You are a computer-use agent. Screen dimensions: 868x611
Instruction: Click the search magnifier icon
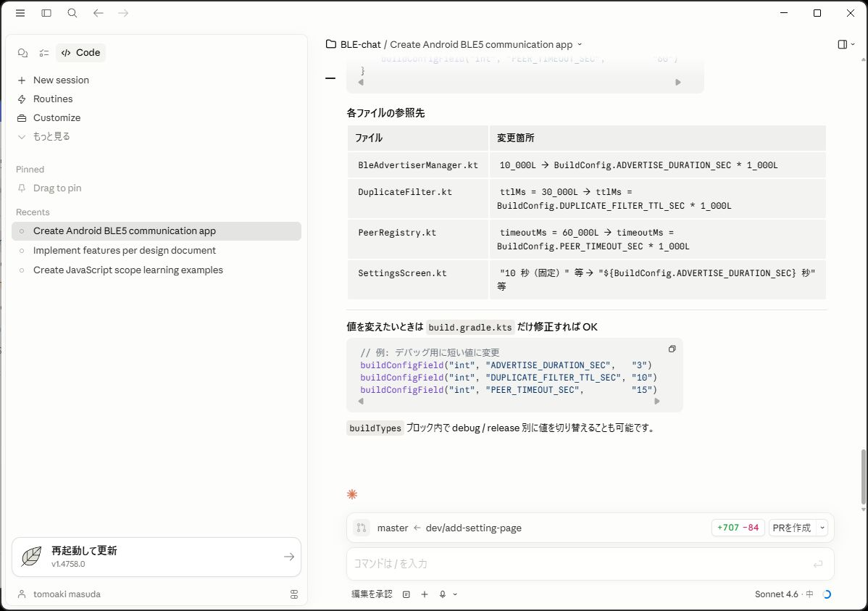coord(72,13)
